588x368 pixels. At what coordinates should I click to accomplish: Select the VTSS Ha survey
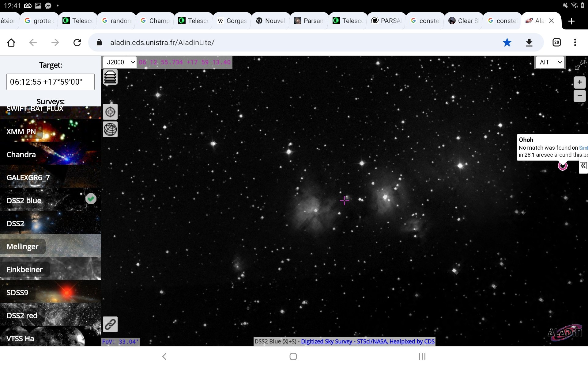[x=51, y=336]
